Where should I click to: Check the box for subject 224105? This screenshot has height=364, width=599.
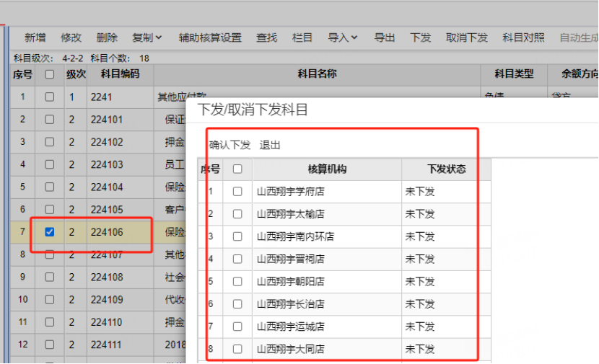(49, 210)
